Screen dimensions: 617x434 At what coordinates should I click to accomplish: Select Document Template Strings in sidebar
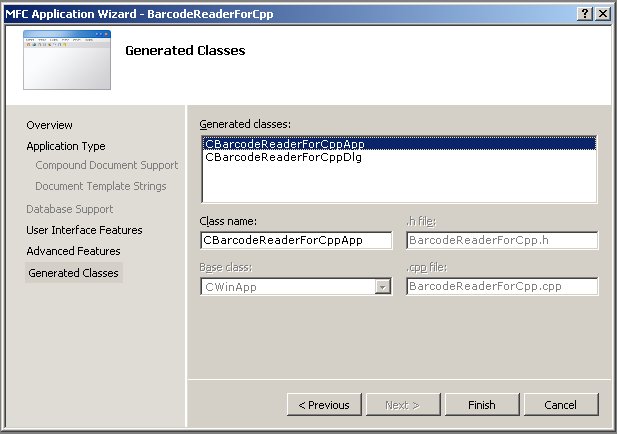pos(100,186)
